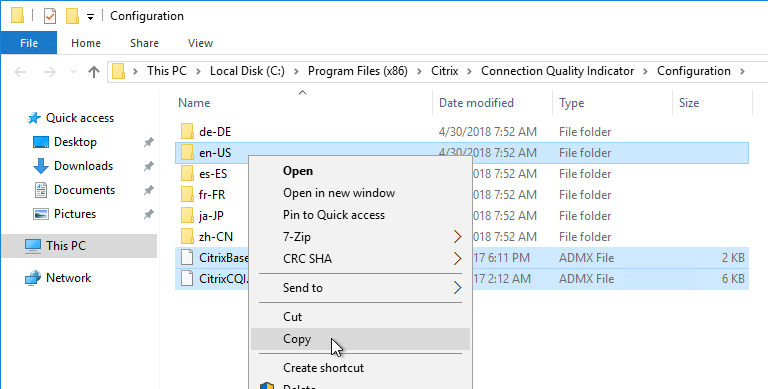Click the CitrixCQI file document icon
Image resolution: width=768 pixels, height=389 pixels.
187,279
